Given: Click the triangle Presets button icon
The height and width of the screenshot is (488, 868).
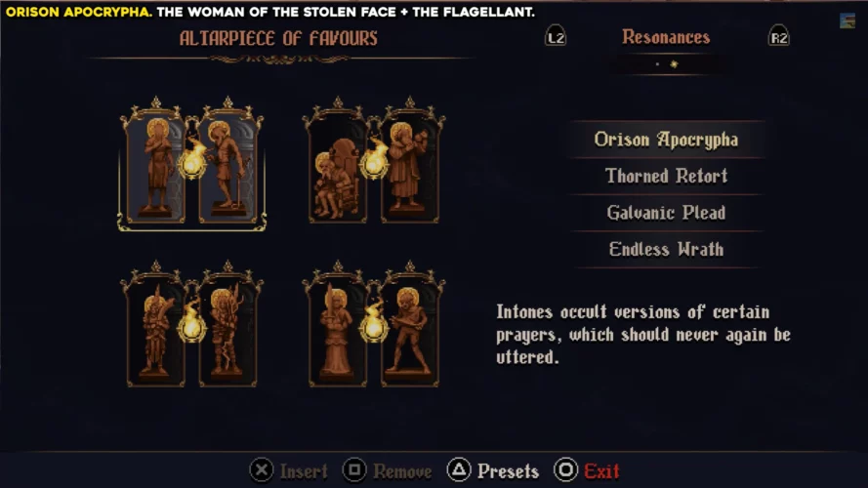Looking at the screenshot, I should pyautogui.click(x=459, y=470).
